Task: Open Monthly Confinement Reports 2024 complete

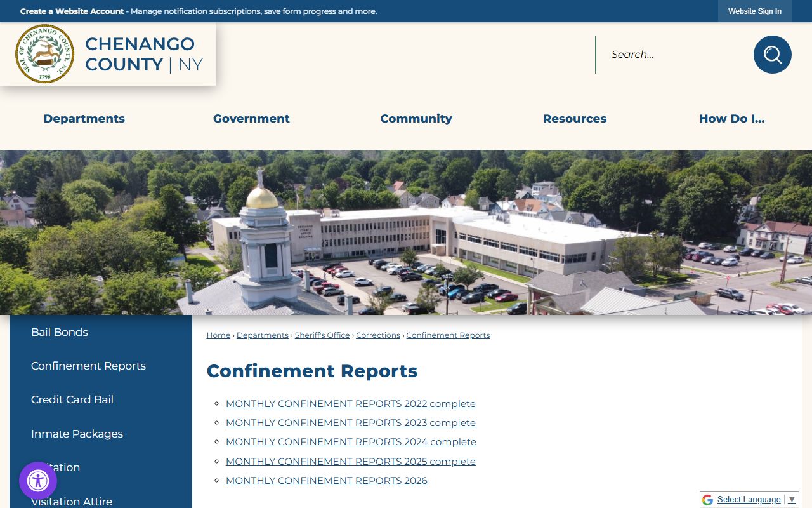Action: (x=351, y=442)
